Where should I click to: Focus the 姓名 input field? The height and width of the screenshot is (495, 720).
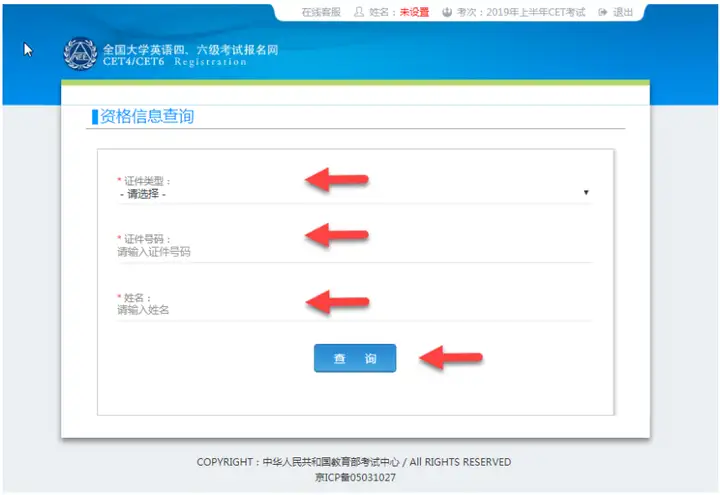[354, 310]
